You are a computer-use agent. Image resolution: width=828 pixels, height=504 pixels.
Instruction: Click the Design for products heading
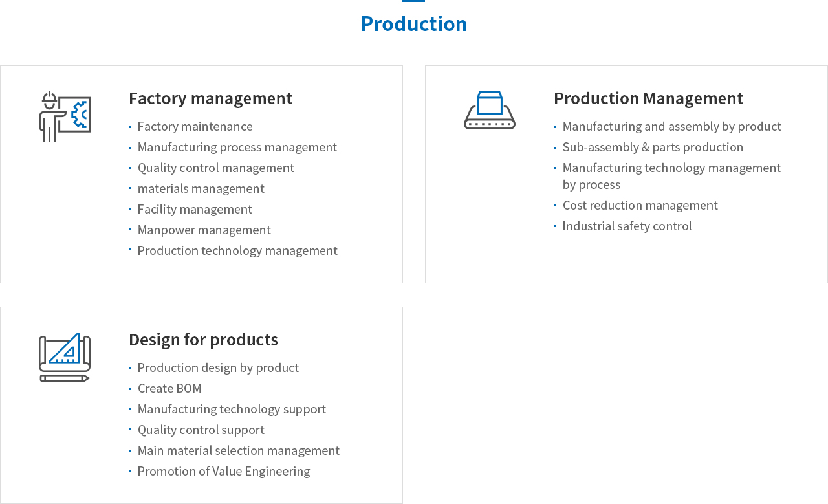pos(203,340)
